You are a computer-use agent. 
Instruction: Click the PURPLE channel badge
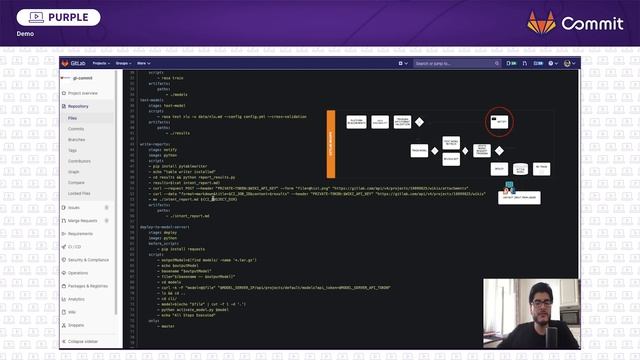point(58,18)
